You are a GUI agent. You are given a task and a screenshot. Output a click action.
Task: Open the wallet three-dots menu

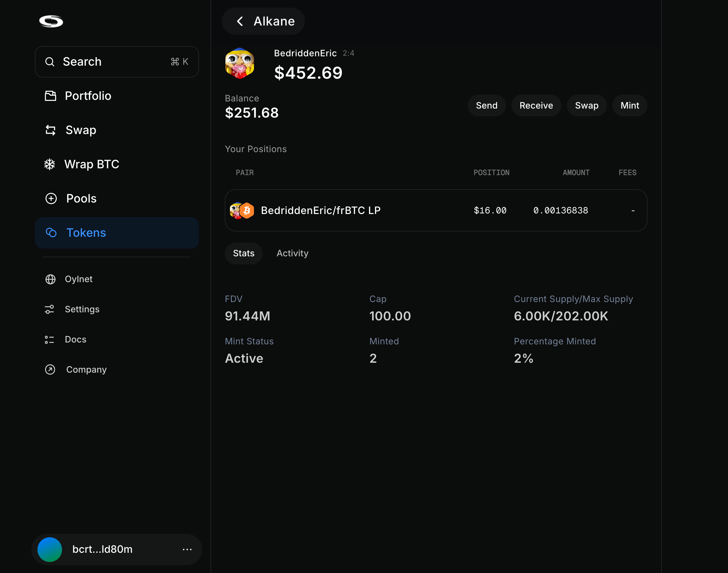[187, 550]
